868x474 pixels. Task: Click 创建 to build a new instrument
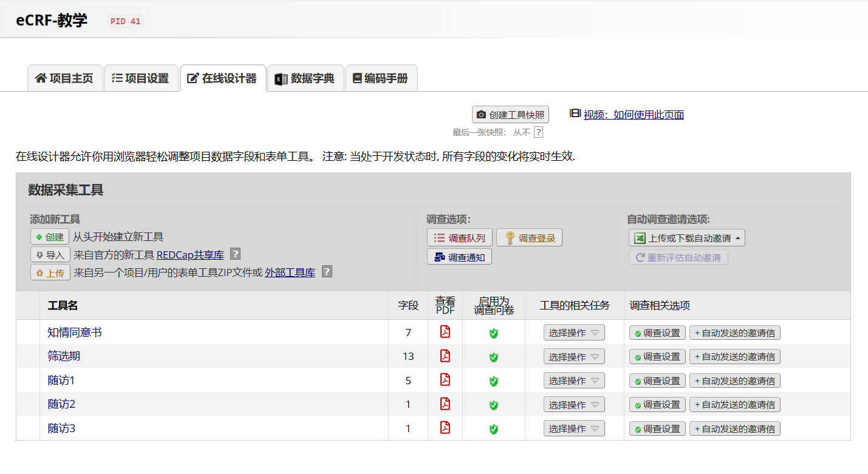50,237
